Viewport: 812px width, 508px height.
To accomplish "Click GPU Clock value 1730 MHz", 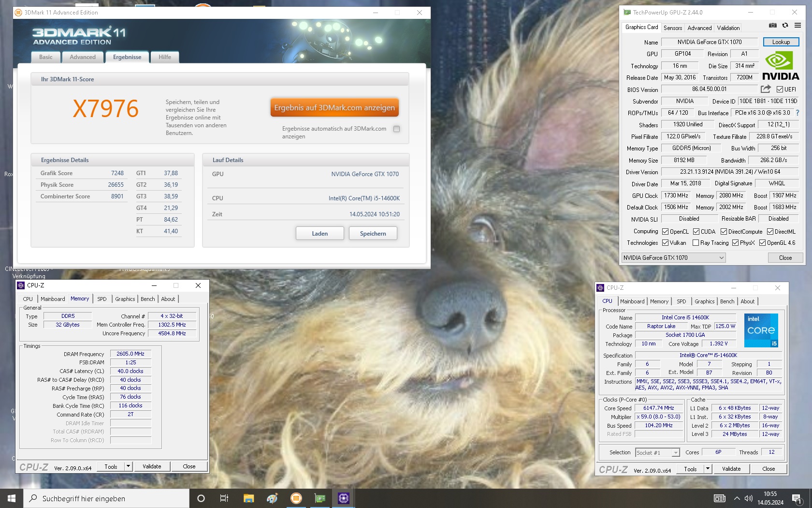I will click(x=676, y=195).
